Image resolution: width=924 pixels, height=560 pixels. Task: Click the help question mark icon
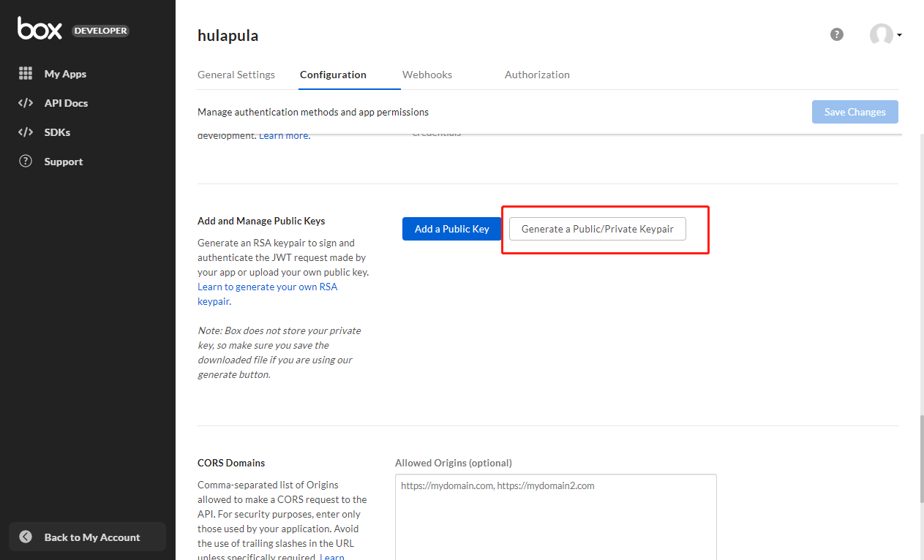(836, 34)
